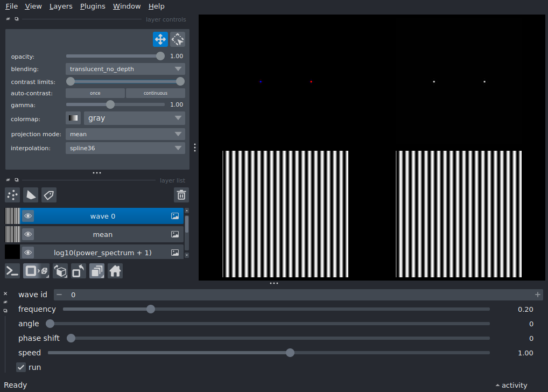
Task: Expand the colormap gray dropdown
Action: click(x=135, y=118)
